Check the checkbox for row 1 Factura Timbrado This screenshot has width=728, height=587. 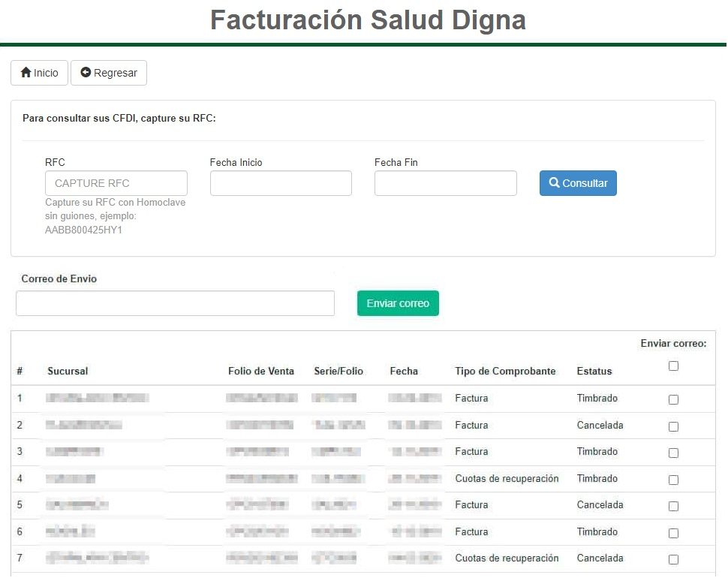673,399
